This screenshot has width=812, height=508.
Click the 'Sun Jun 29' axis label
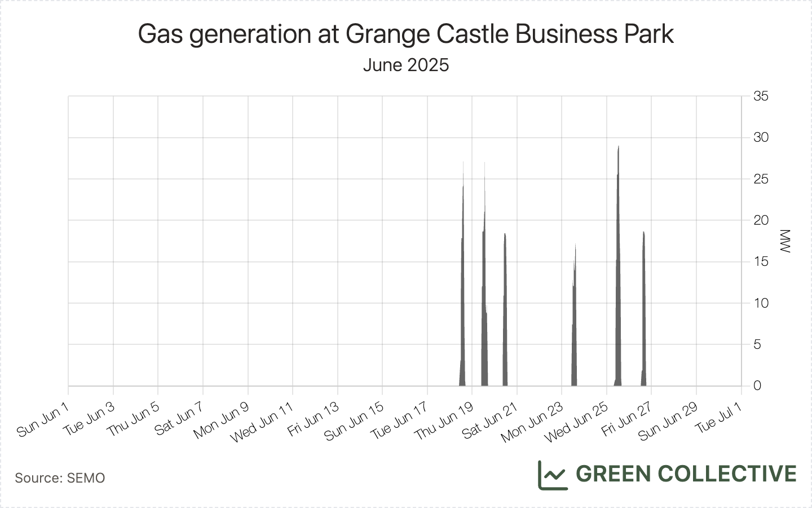668,421
